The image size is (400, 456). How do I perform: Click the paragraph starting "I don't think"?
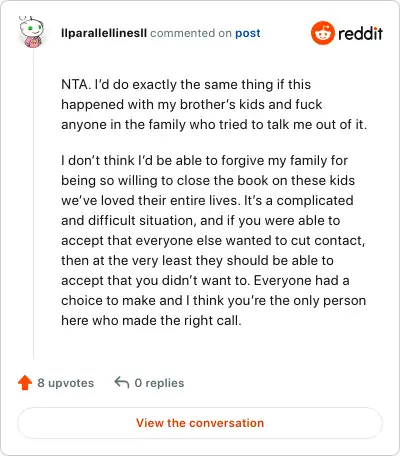214,240
